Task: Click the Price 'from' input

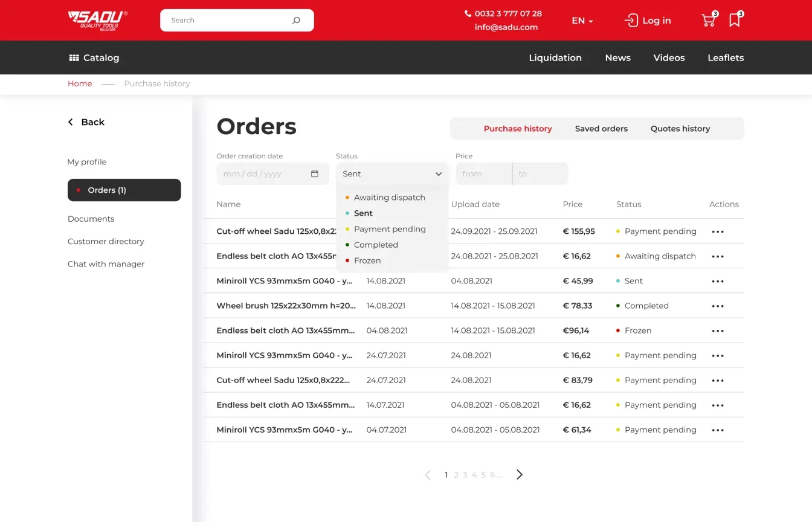Action: 484,174
